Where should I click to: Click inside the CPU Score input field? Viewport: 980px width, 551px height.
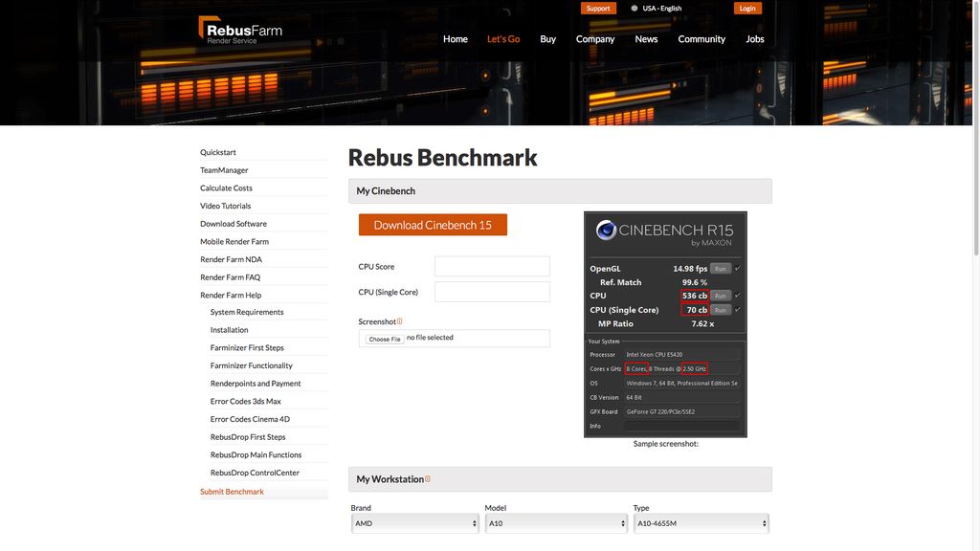point(492,265)
